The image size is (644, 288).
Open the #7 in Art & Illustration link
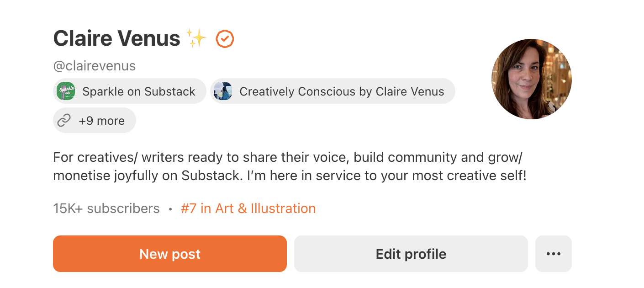pos(248,208)
